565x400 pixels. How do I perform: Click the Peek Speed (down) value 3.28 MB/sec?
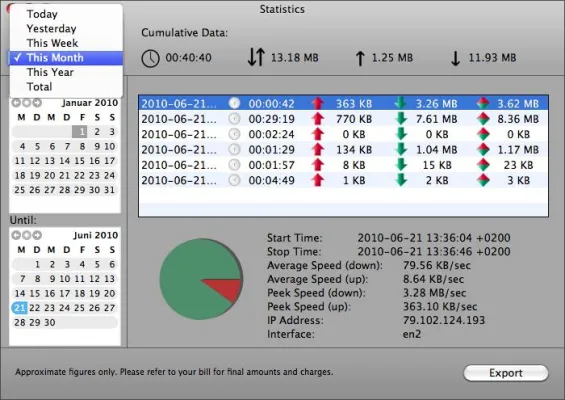435,293
